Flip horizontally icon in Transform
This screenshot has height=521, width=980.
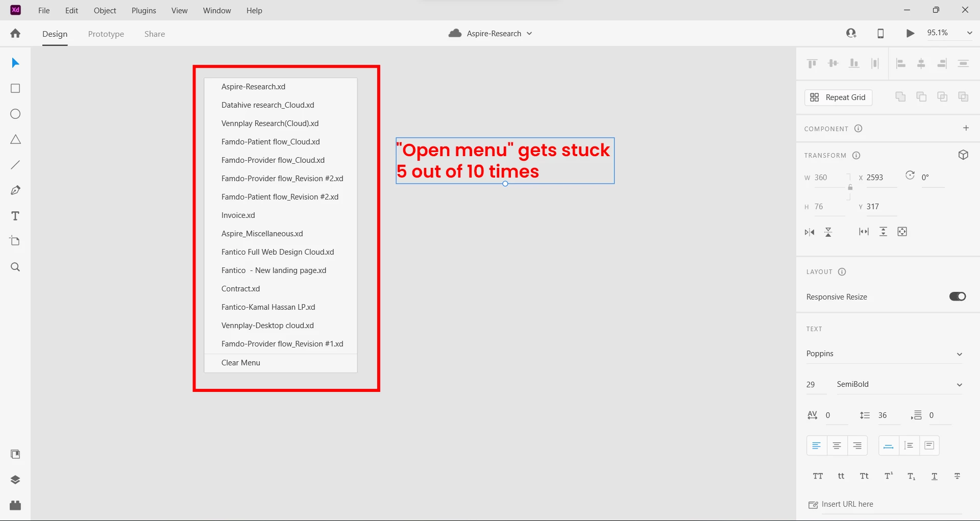click(x=810, y=232)
